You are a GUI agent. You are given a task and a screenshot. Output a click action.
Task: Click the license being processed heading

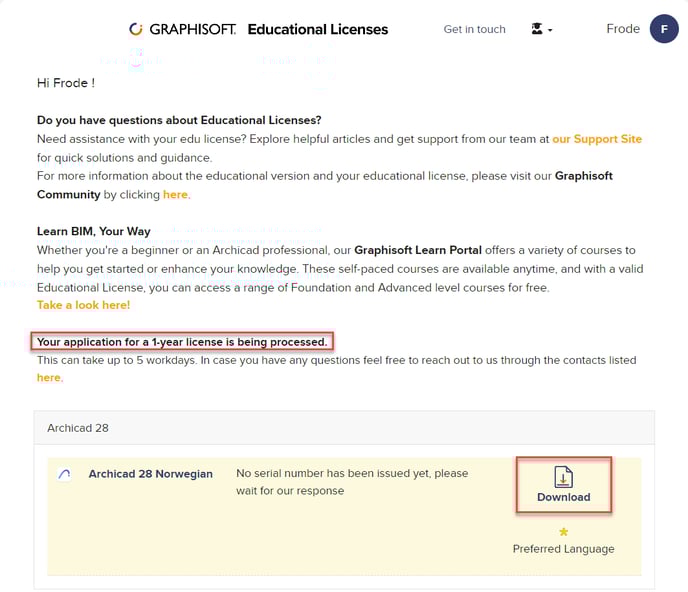click(182, 342)
